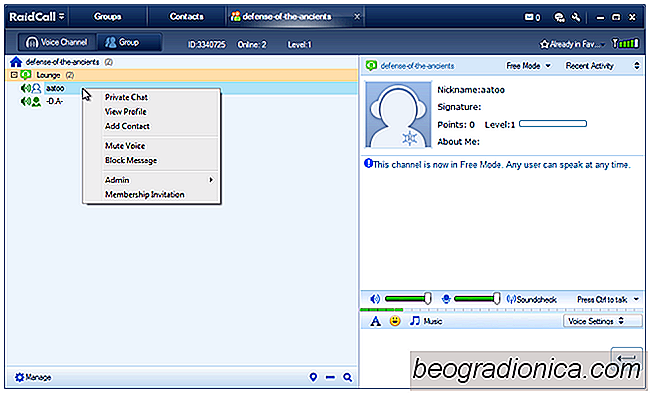Open the Voice Settings dropdown
650x393 pixels.
point(602,321)
